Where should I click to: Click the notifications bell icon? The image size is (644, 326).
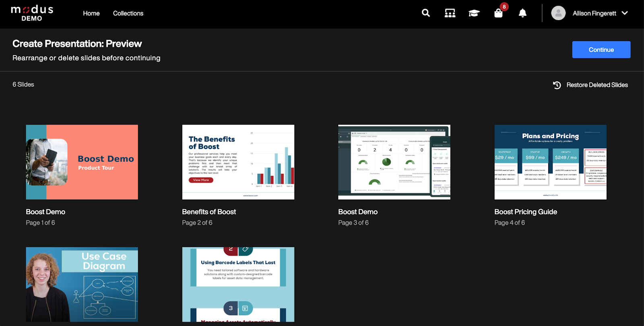point(522,13)
